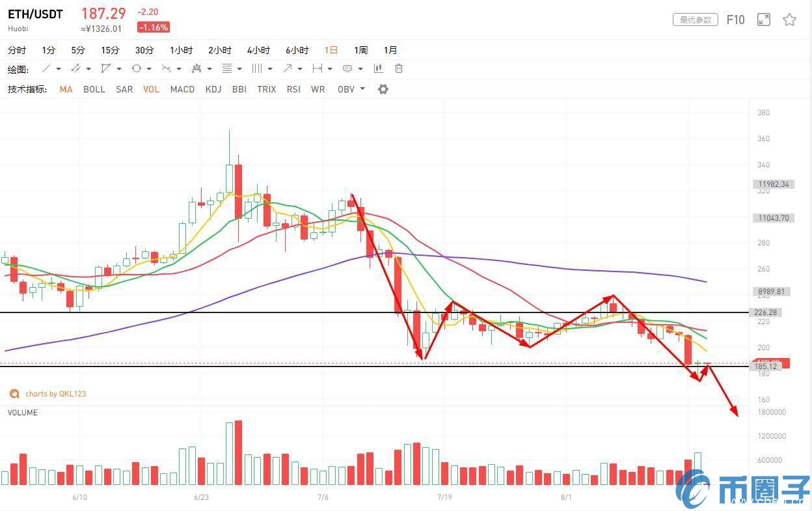
Task: Switch to the 1周 timeframe
Action: [360, 50]
